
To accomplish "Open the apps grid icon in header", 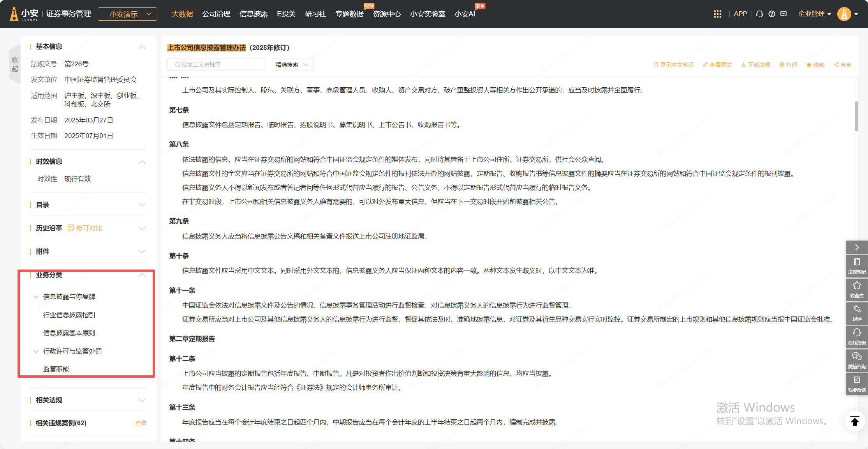I will (x=717, y=14).
